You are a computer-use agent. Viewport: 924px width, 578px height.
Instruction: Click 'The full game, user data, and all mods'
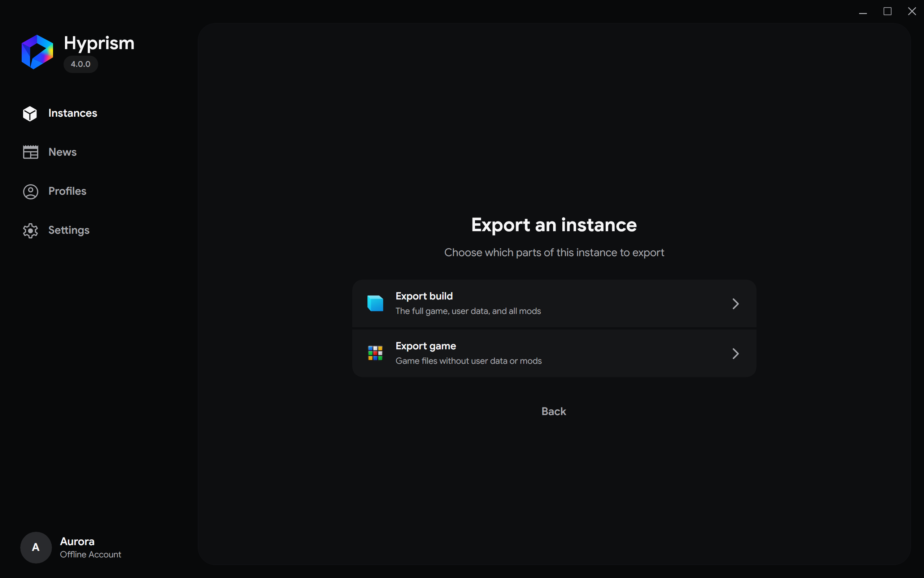(x=468, y=311)
